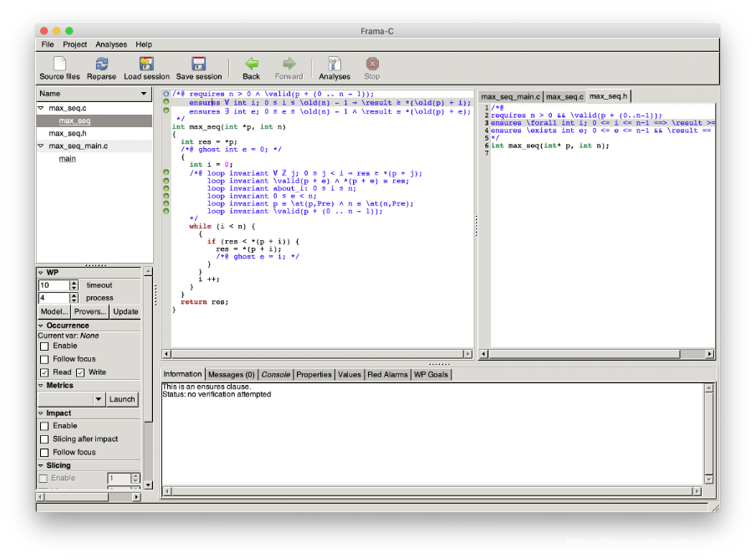Click the macOS yellow minimize button
Screen dimensions: 756x559
coord(56,31)
